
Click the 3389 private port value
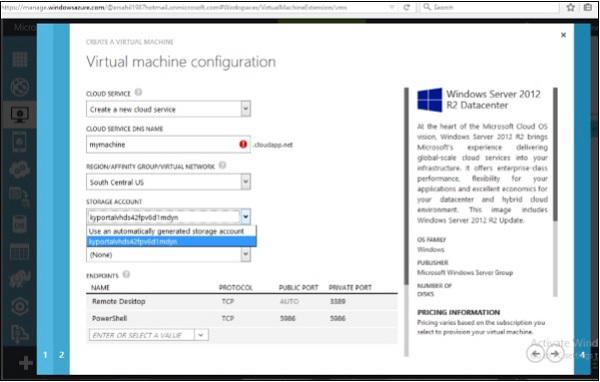(x=338, y=301)
